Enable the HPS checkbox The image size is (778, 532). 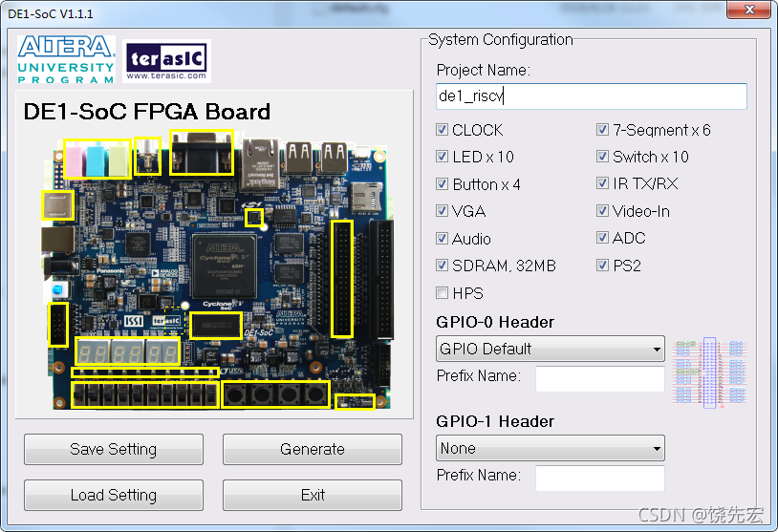click(442, 292)
